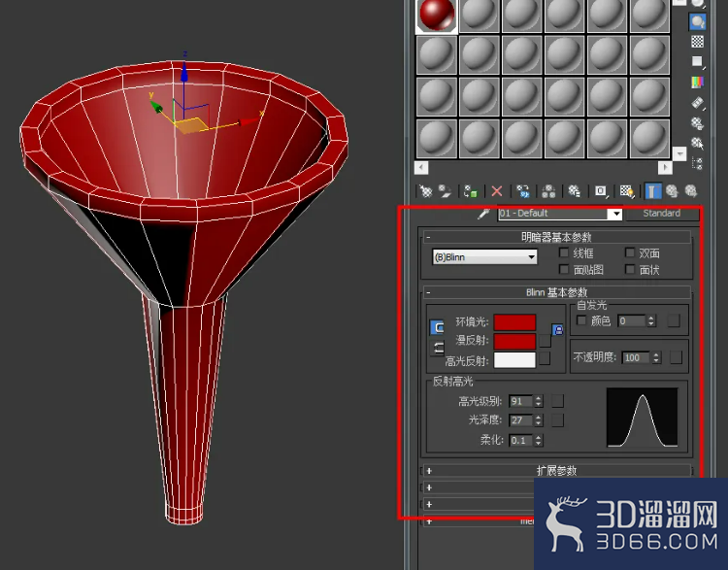
Task: Click sample slots down scroll arrow
Action: tap(679, 153)
